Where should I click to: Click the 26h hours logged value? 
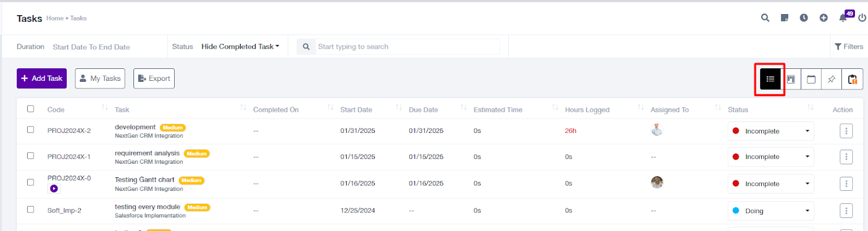[570, 131]
